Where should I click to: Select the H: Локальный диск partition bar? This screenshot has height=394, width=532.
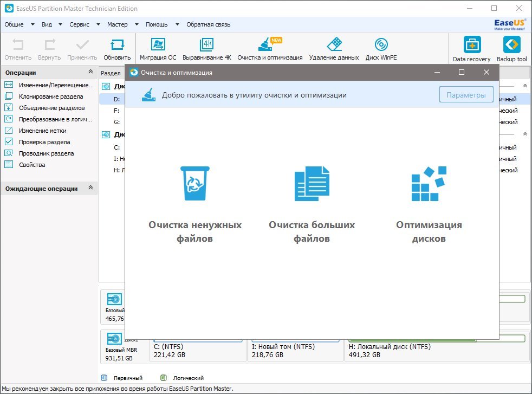pyautogui.click(x=437, y=350)
